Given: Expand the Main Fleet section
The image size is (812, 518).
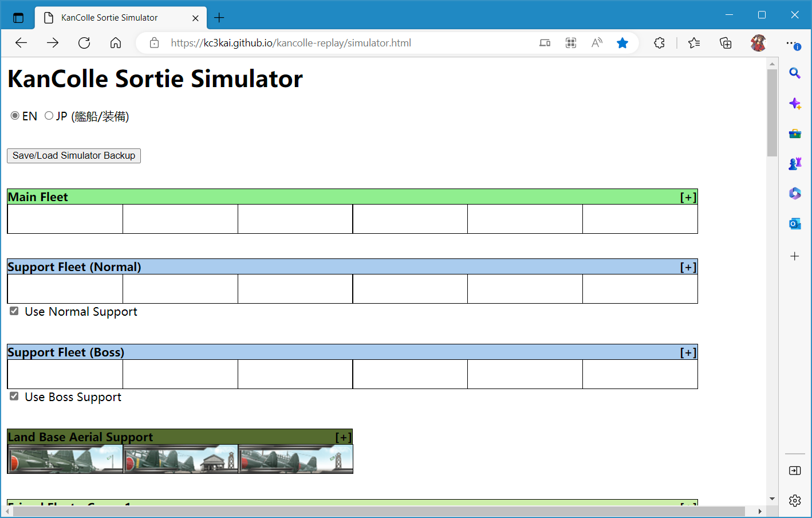Looking at the screenshot, I should tap(688, 197).
